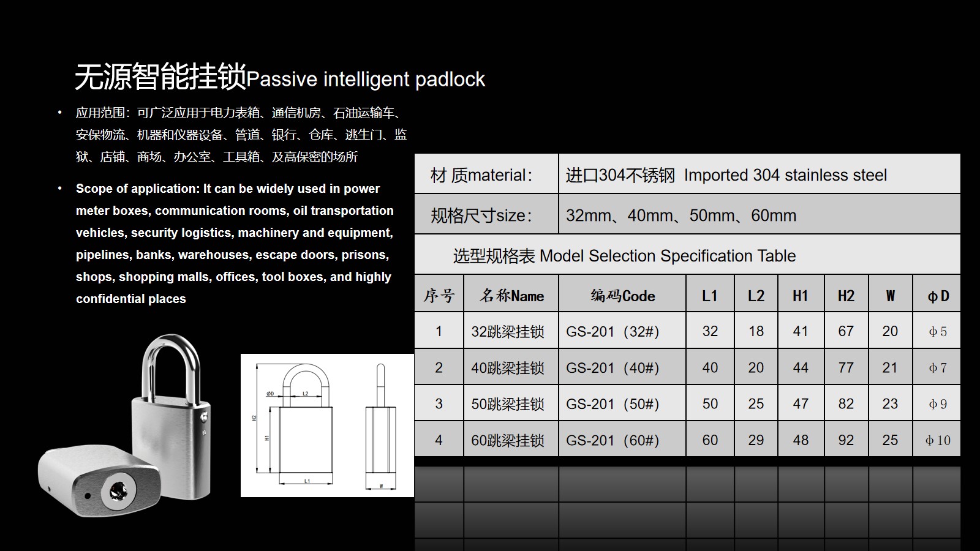Click the English Scope of application paragraph
This screenshot has height=551, width=980.
coord(235,244)
